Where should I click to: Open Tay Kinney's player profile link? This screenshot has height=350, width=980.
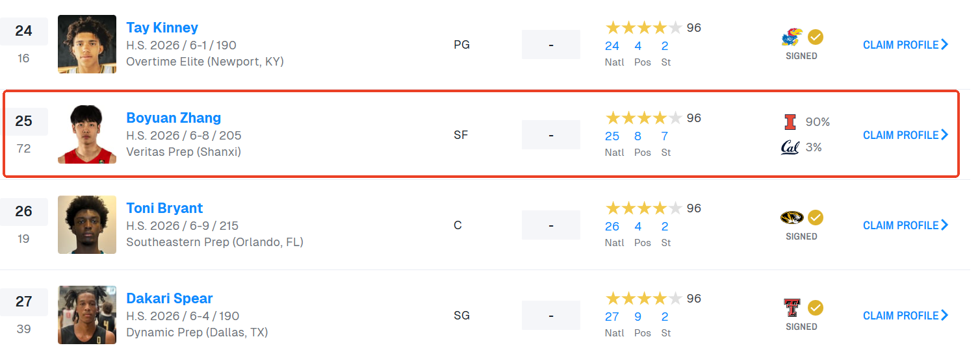[162, 28]
